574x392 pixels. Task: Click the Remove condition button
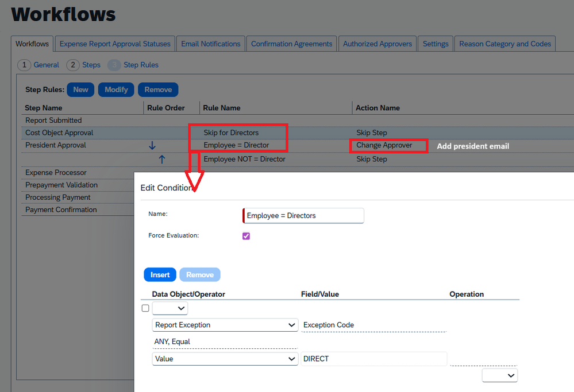(200, 274)
